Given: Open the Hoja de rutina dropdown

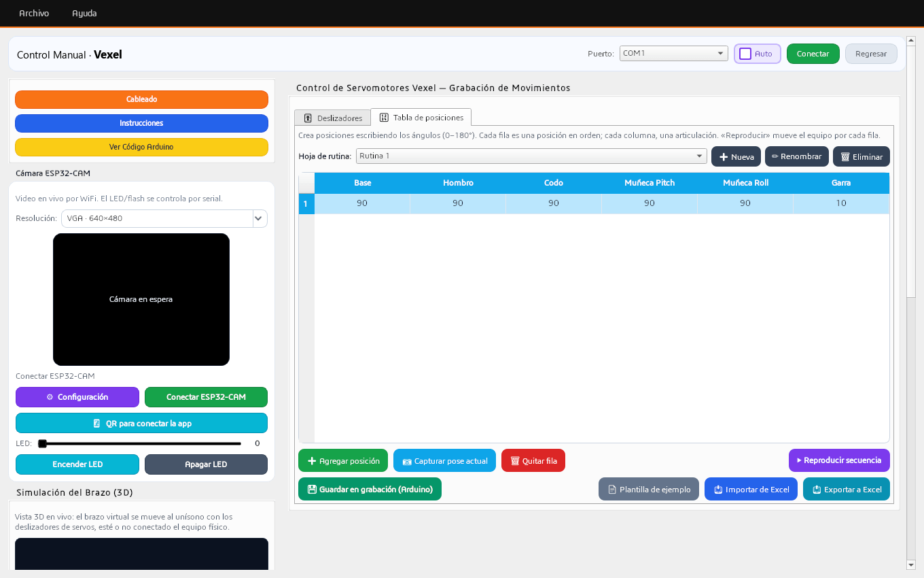Looking at the screenshot, I should (531, 156).
